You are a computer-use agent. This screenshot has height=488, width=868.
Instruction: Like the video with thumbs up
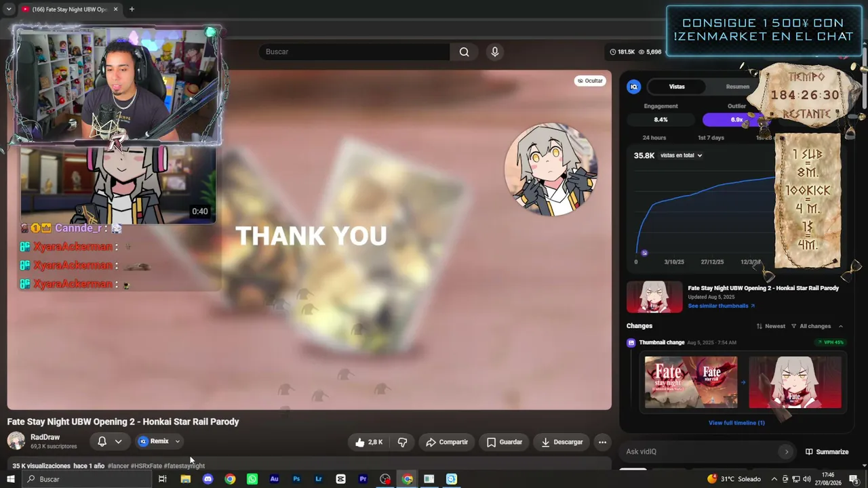click(369, 442)
